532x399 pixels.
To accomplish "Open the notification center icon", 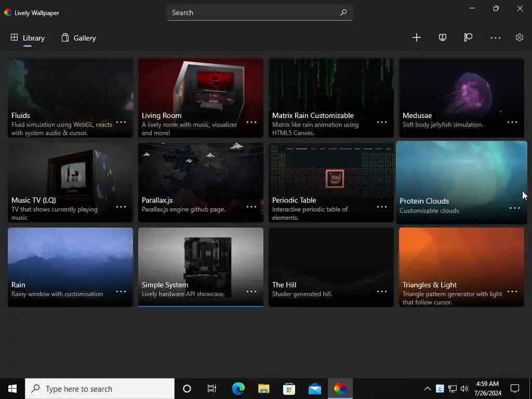I will point(515,389).
